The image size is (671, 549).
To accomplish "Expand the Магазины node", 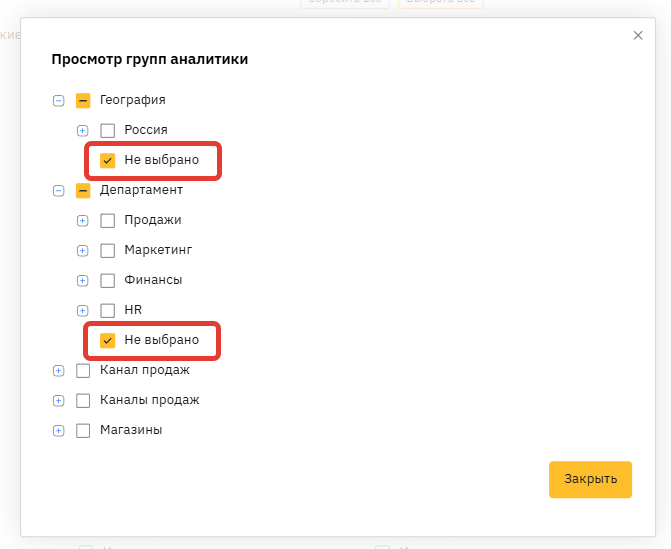I will [x=58, y=430].
